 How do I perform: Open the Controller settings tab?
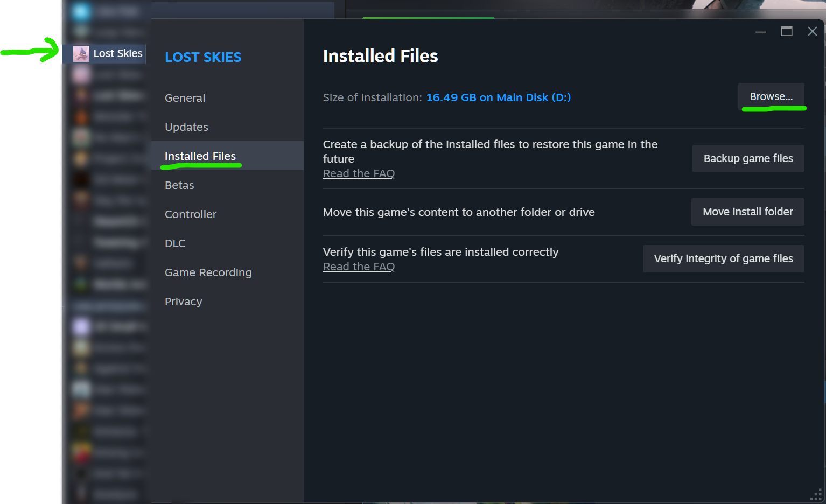click(x=191, y=214)
